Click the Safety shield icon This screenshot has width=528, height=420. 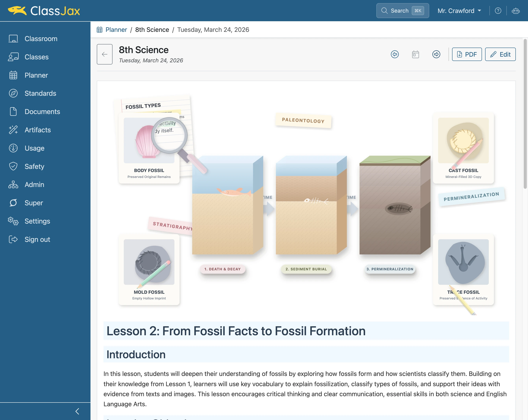[x=13, y=166]
